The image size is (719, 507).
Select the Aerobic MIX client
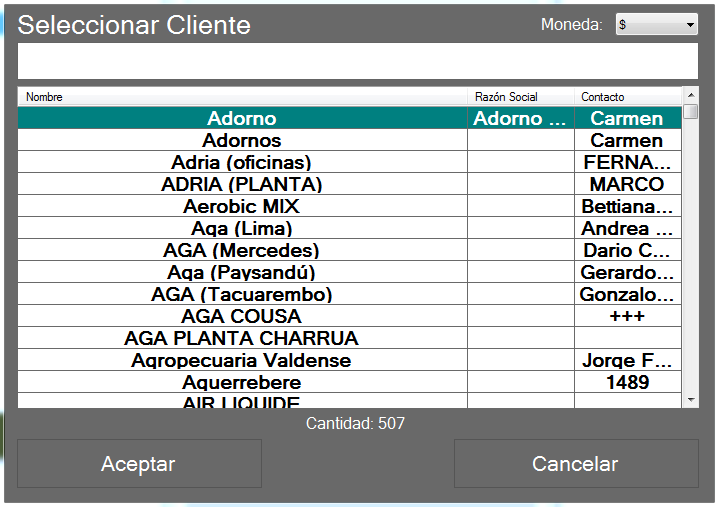[242, 207]
